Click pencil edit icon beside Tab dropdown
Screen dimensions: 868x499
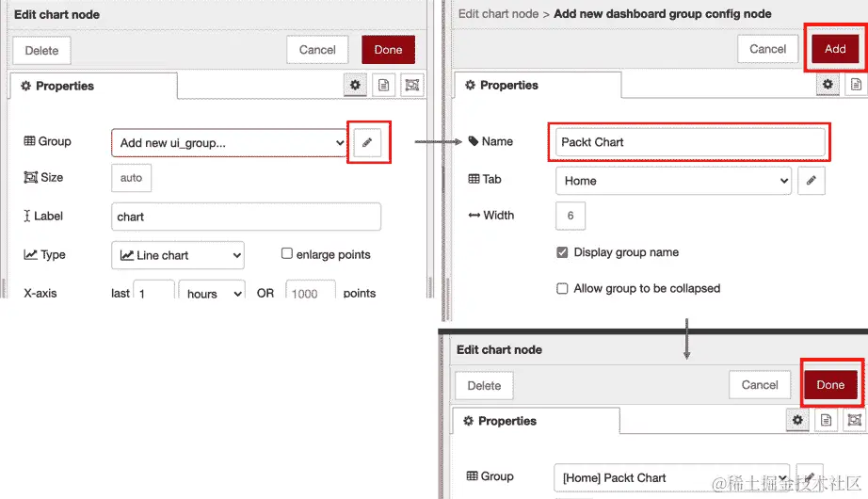point(811,181)
